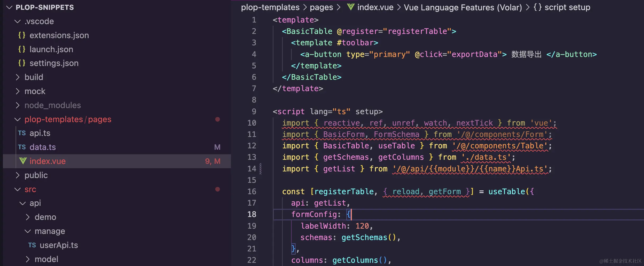The height and width of the screenshot is (266, 644).
Task: Click the '/@/api/{{module}}/{{name}}Api.ts' import path
Action: tap(470, 169)
